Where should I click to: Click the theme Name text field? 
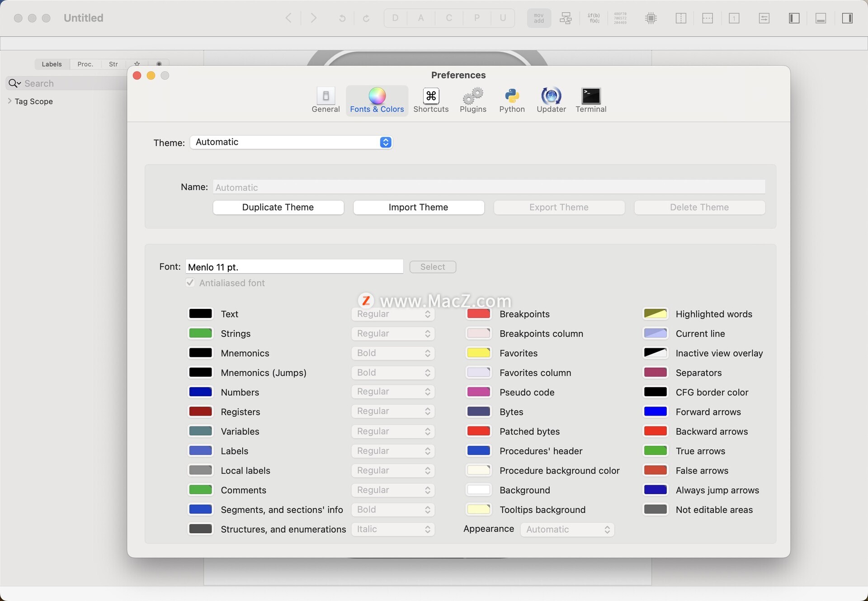click(x=489, y=187)
